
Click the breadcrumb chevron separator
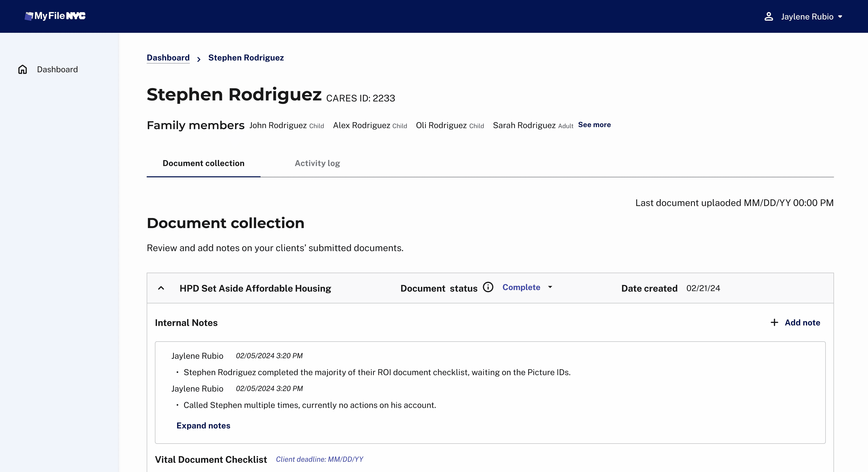(199, 59)
